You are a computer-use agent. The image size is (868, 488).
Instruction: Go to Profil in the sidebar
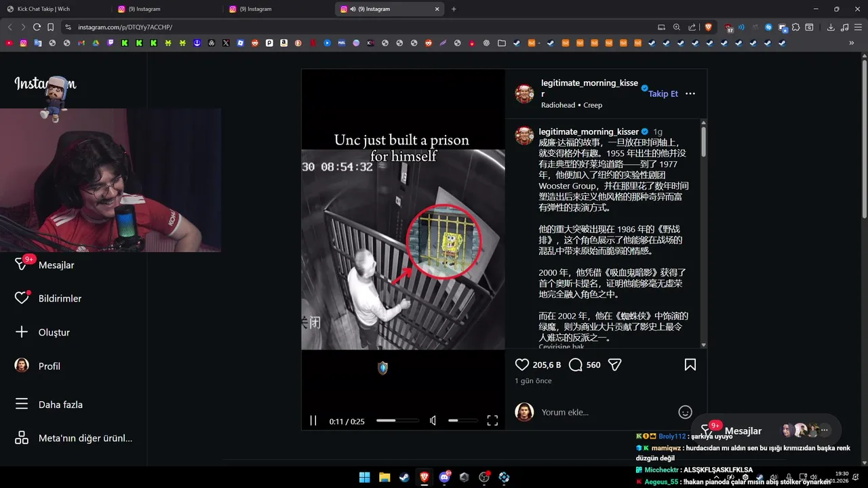[37, 366]
